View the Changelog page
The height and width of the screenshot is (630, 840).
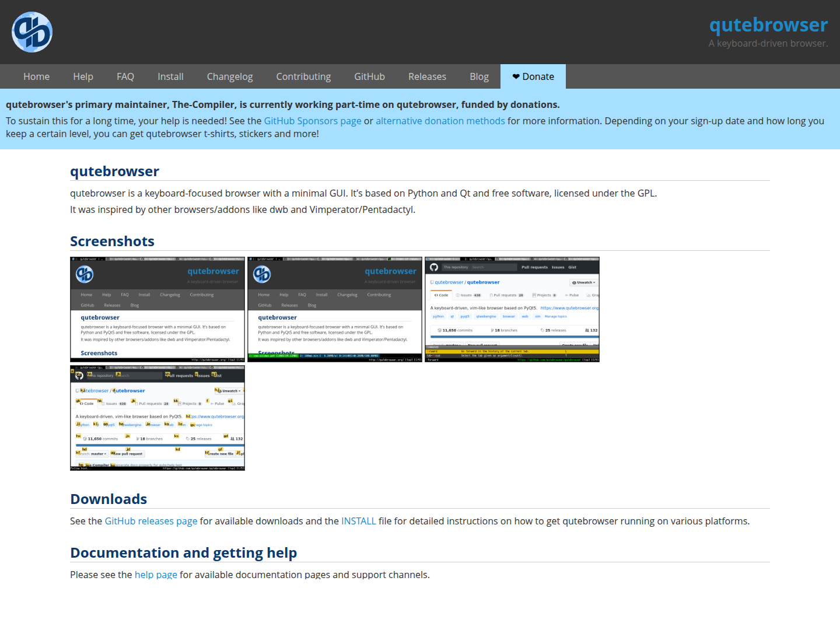tap(230, 76)
